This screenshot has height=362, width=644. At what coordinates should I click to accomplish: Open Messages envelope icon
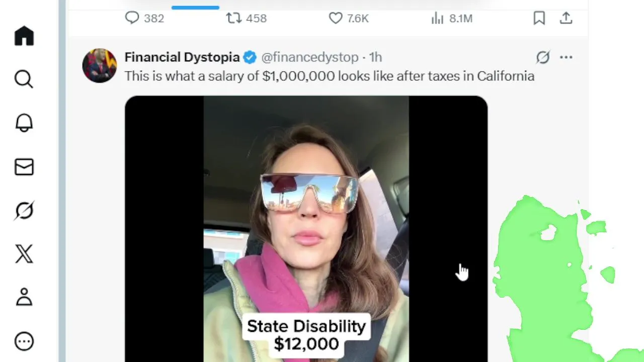(24, 167)
